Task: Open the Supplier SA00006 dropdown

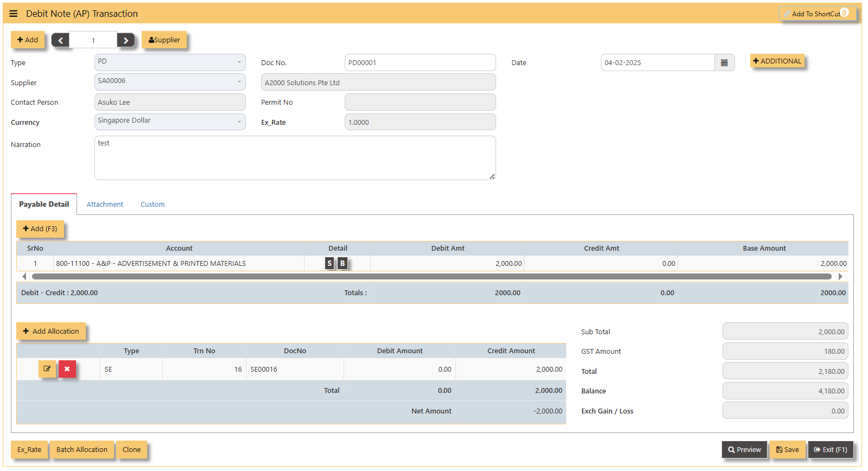Action: click(x=170, y=82)
